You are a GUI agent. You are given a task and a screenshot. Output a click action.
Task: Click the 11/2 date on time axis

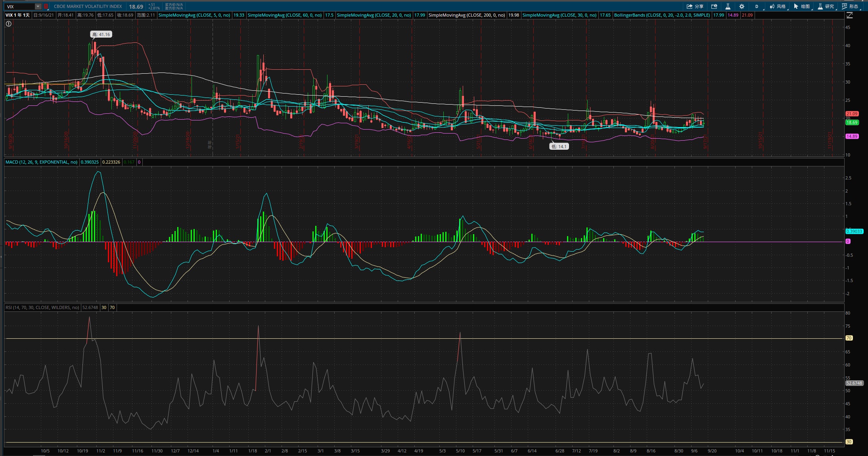pyautogui.click(x=101, y=451)
